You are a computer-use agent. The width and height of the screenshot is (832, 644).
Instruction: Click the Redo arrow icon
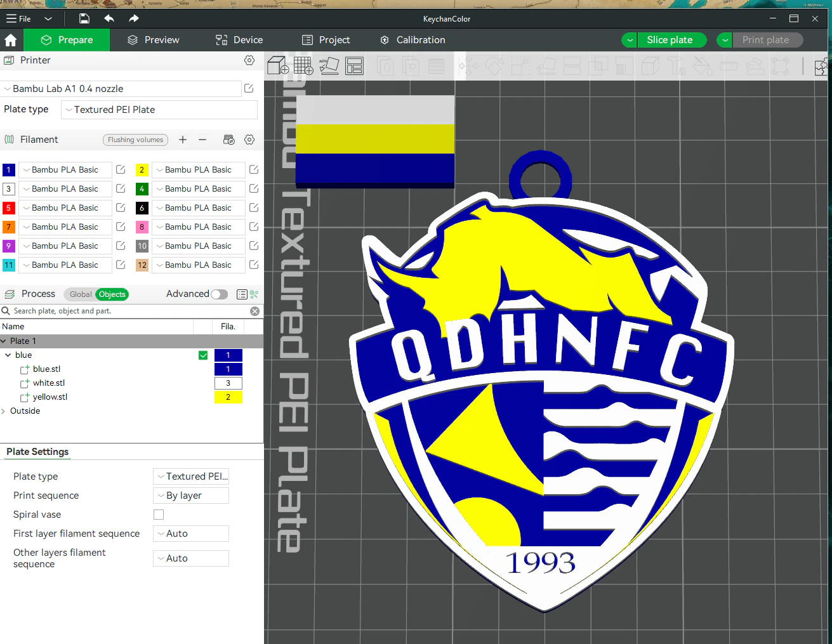(133, 18)
